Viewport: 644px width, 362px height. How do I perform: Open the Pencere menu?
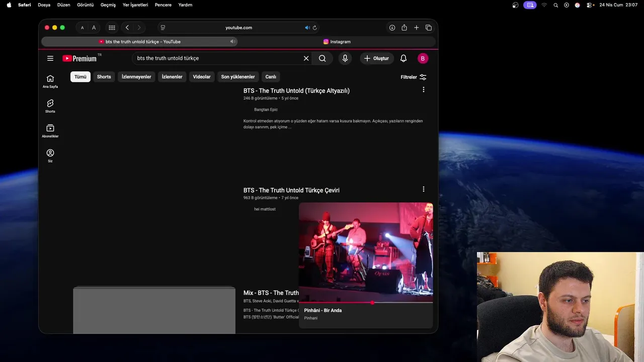(163, 5)
